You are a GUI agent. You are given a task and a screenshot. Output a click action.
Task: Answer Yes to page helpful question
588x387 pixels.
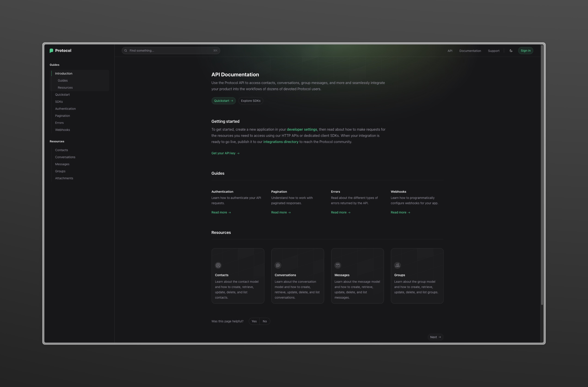point(254,321)
